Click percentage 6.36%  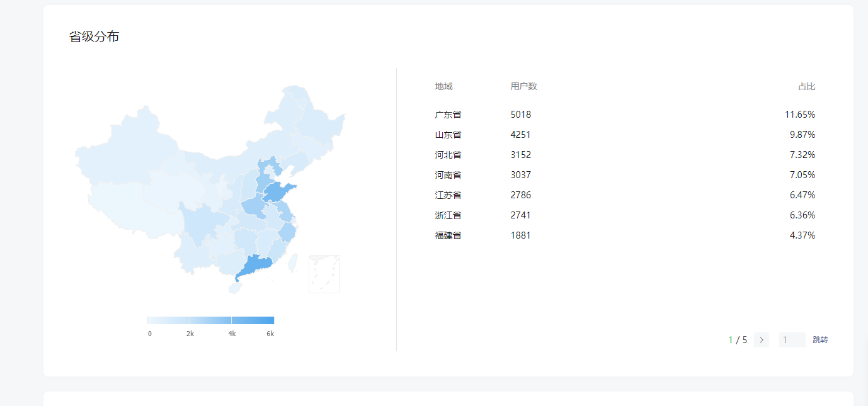point(802,215)
